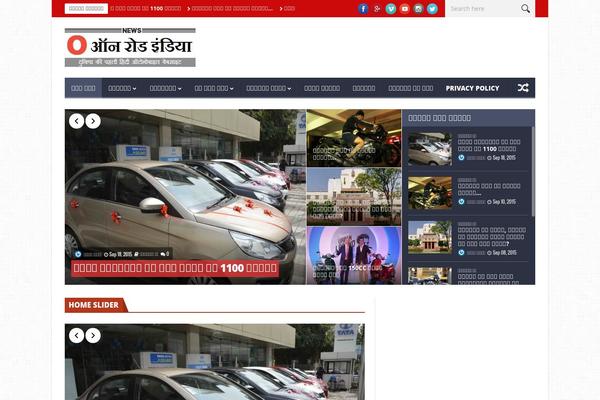Open the Vimeo social icon
Screen dimensions: 600x400
(x=391, y=8)
